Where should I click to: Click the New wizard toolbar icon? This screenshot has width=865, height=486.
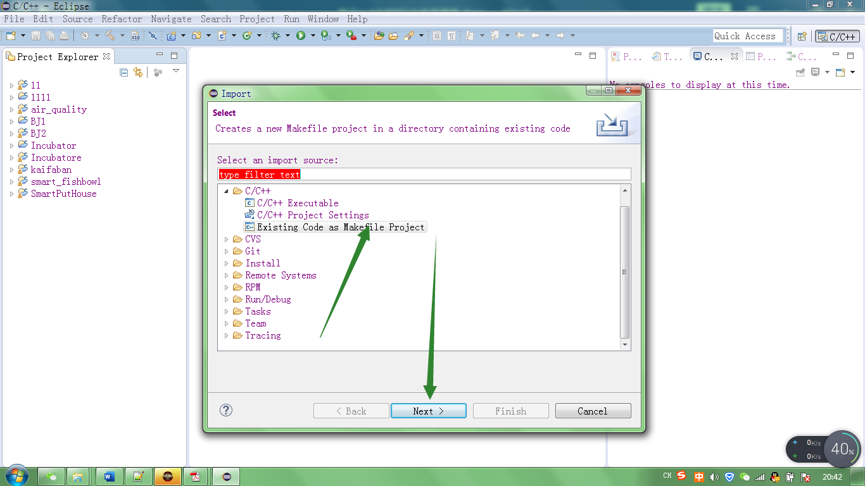click(11, 36)
